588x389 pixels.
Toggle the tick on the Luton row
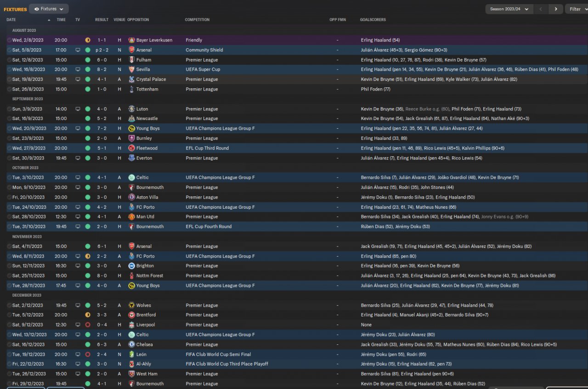coord(9,109)
